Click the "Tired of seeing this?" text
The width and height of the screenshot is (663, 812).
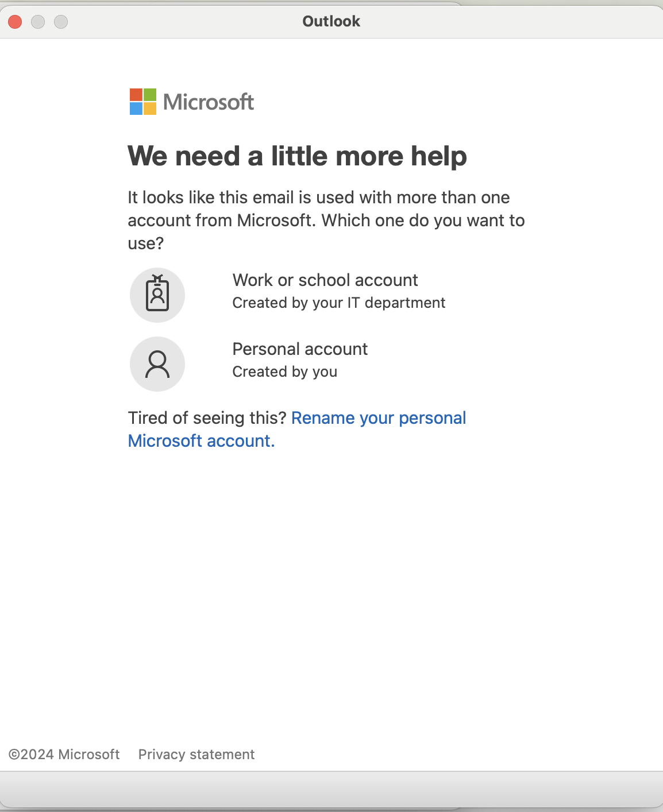pos(207,418)
